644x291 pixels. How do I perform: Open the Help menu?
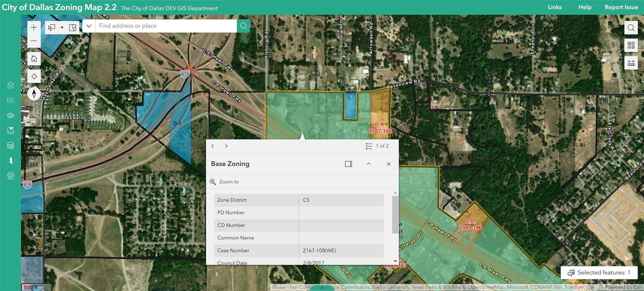(x=585, y=7)
